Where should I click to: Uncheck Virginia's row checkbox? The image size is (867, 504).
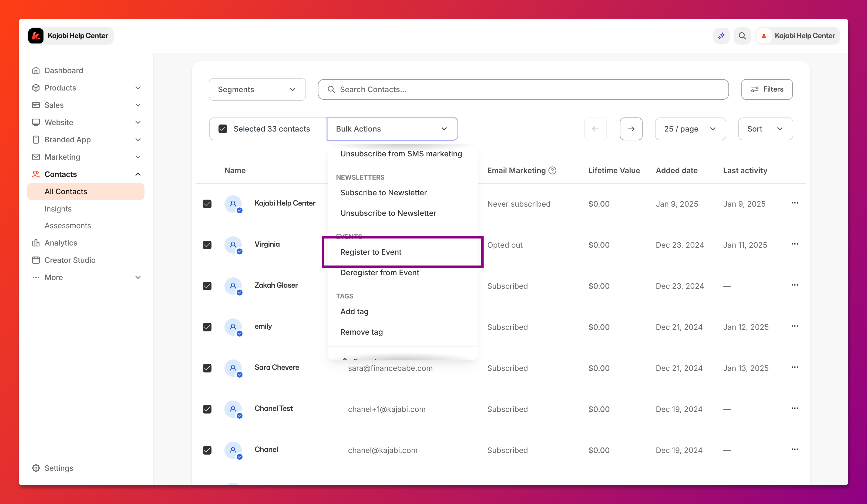coord(207,245)
